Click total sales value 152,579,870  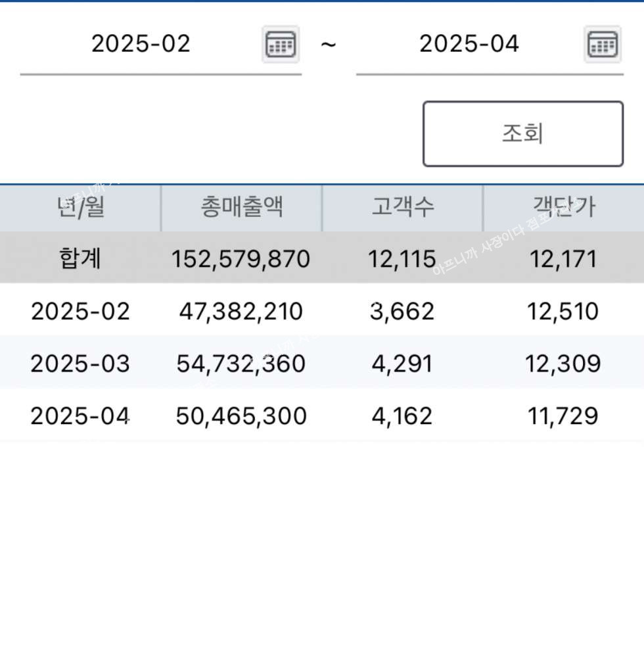[x=241, y=259]
